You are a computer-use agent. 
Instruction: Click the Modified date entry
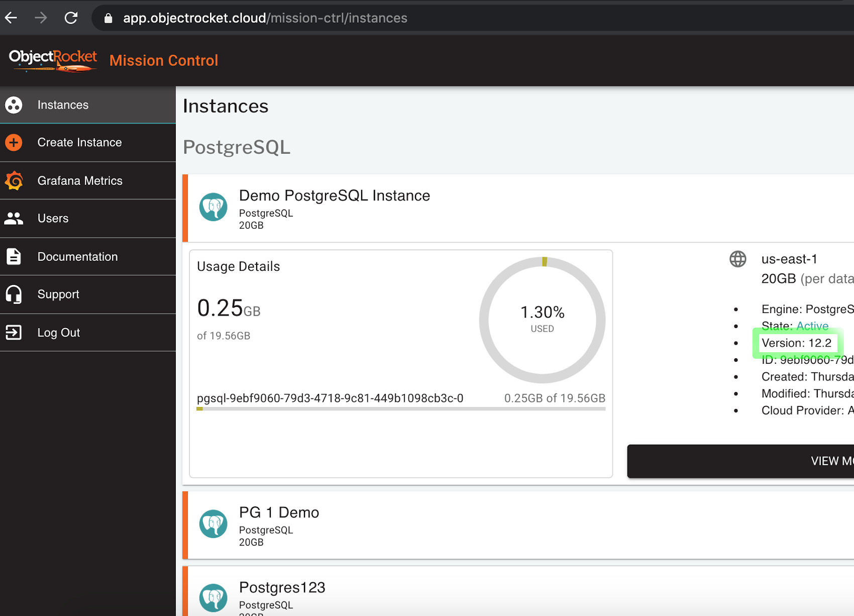(x=808, y=393)
